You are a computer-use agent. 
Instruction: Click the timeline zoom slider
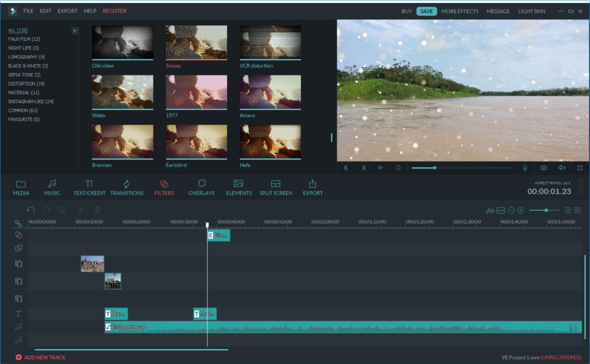[x=544, y=210]
